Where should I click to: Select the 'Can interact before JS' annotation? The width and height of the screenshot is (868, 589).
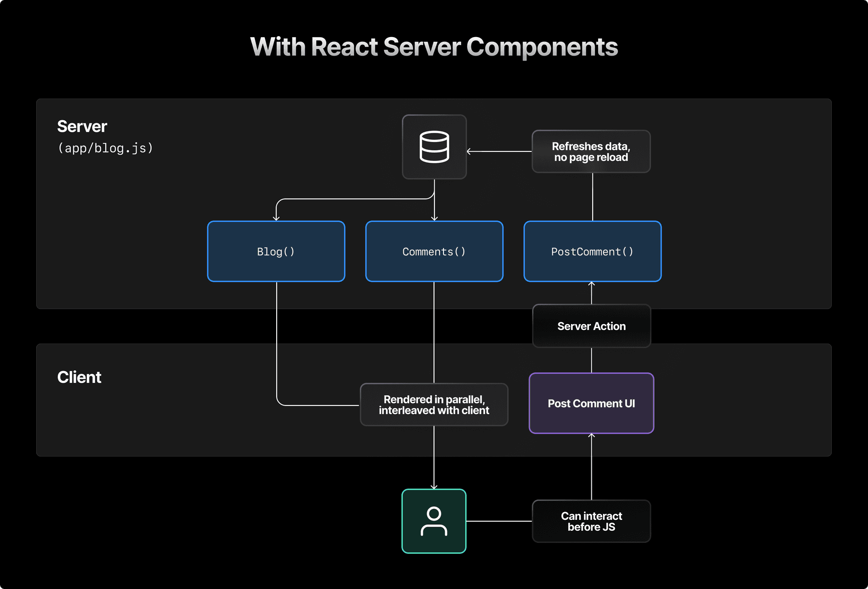coord(591,521)
